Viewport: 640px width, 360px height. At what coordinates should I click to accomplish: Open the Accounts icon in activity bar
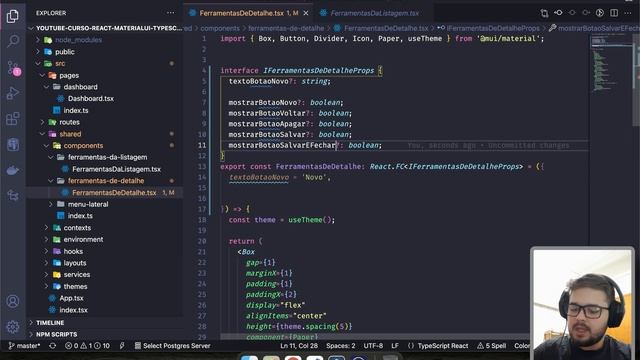pos(13,301)
